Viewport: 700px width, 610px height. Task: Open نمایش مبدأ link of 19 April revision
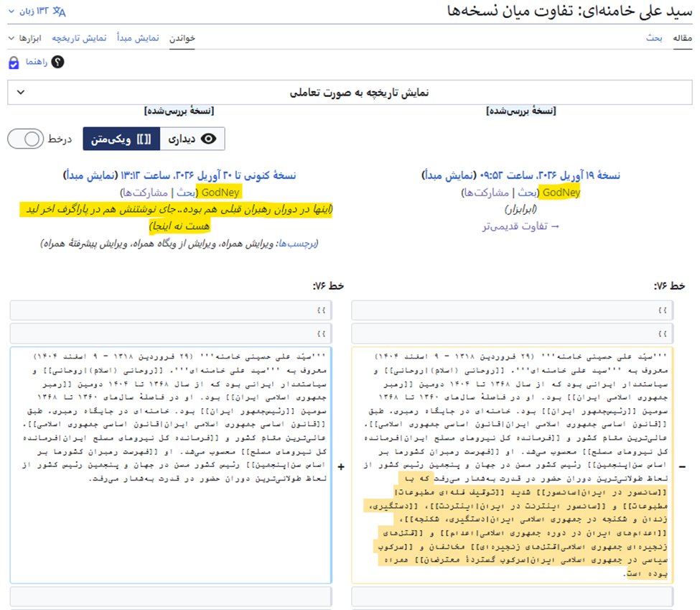point(449,175)
